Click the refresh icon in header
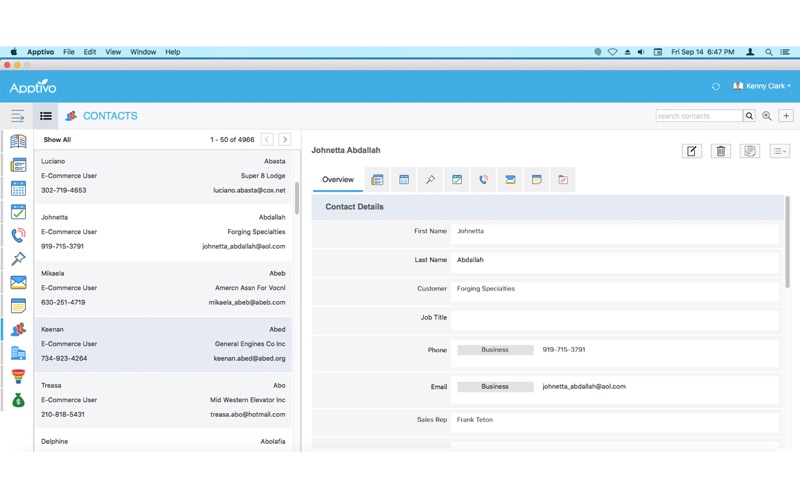 click(x=716, y=86)
